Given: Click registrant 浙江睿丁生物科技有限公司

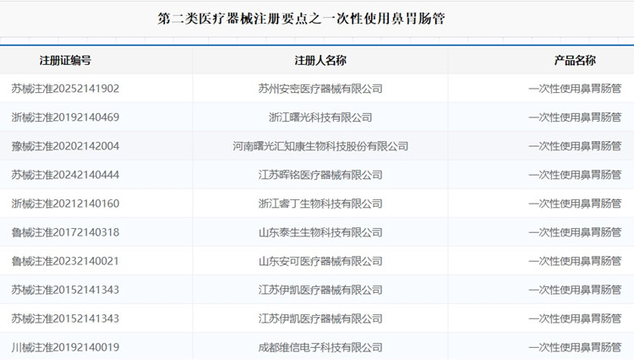Looking at the screenshot, I should (320, 204).
